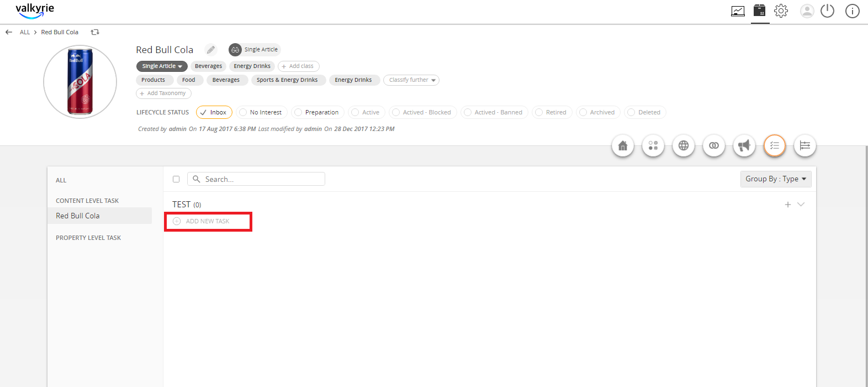Set lifecycle status to Preparation

317,112
